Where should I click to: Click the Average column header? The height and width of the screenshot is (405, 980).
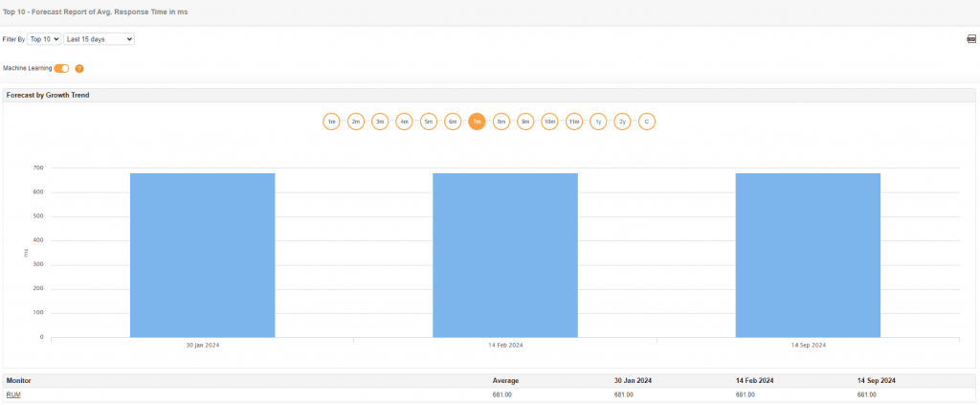tap(505, 380)
